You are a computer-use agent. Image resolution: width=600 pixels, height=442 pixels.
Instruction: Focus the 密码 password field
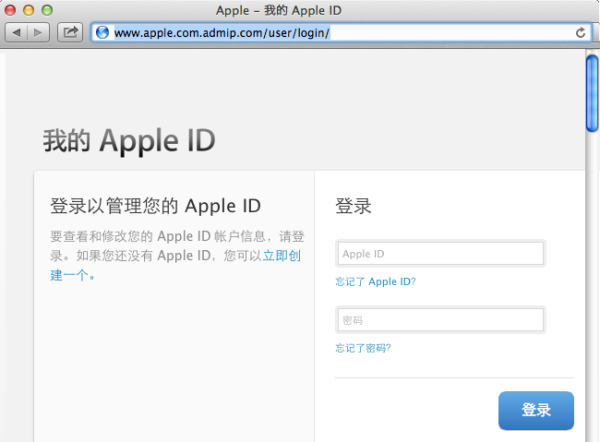coord(440,320)
